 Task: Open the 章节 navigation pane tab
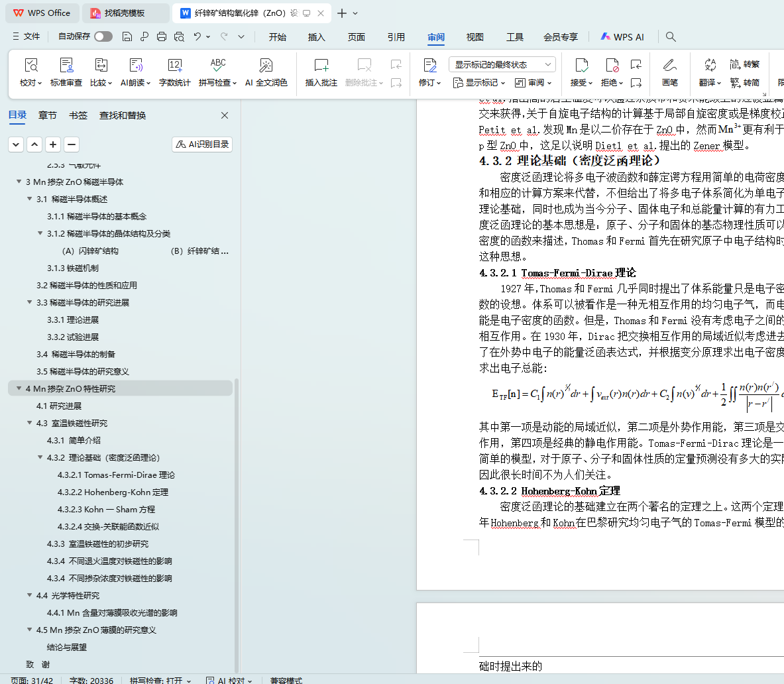(47, 115)
